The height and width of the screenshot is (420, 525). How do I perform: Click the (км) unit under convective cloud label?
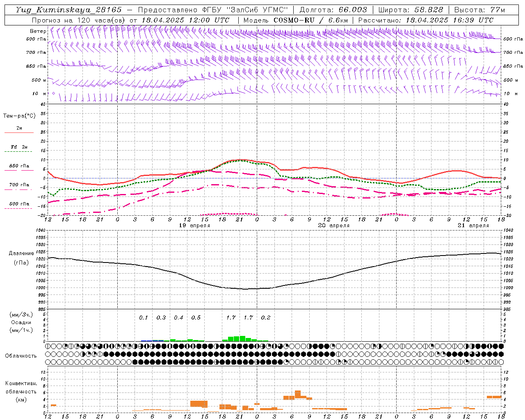click(x=21, y=399)
